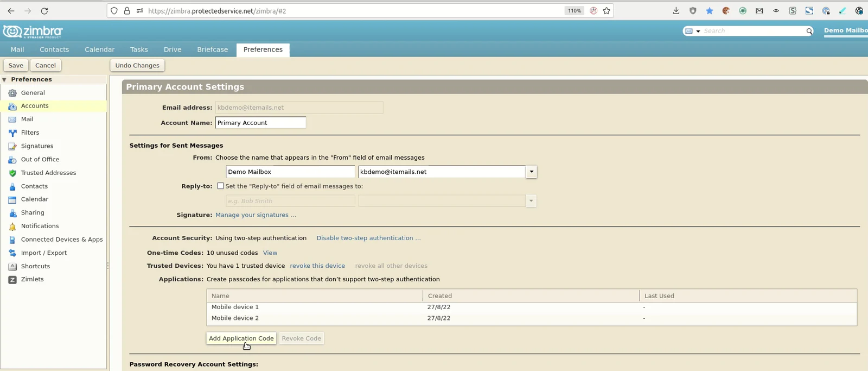Select the Mobile device 2 row
The width and height of the screenshot is (868, 371).
point(531,318)
